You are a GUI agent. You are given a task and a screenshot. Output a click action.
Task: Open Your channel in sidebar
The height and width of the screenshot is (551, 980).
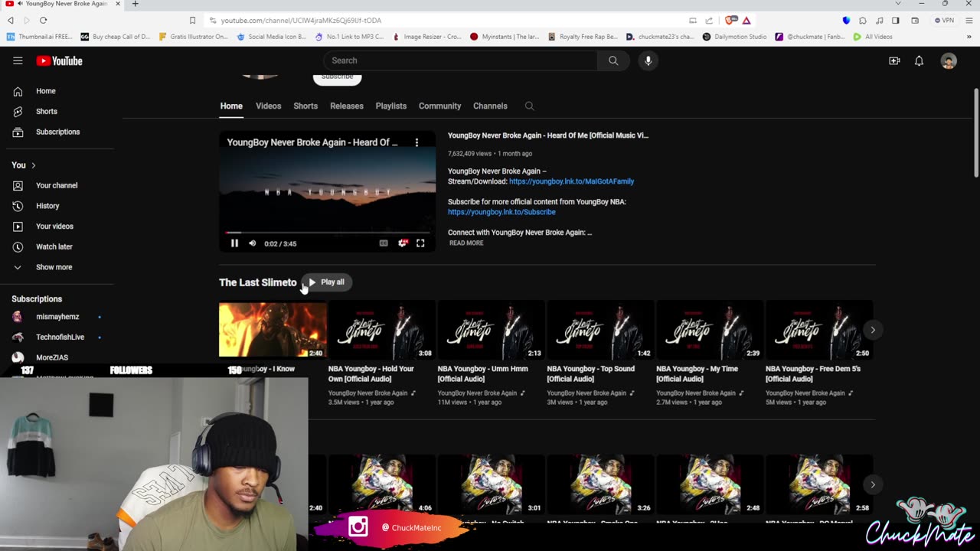57,185
